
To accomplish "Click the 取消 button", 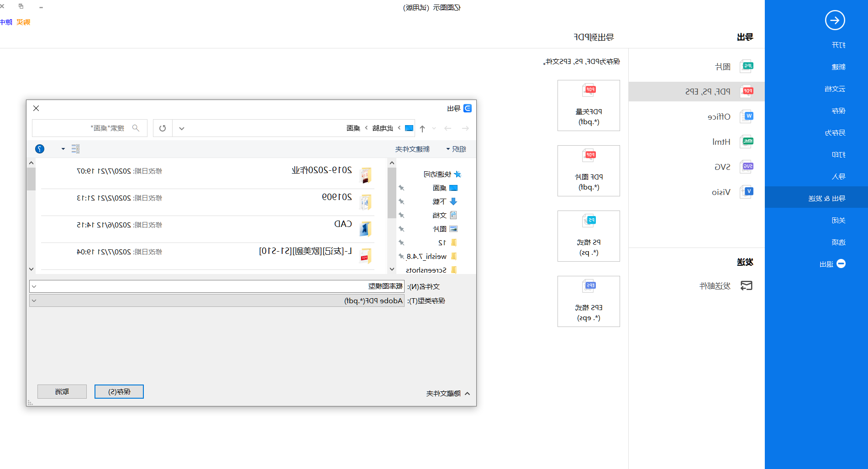I will point(62,392).
